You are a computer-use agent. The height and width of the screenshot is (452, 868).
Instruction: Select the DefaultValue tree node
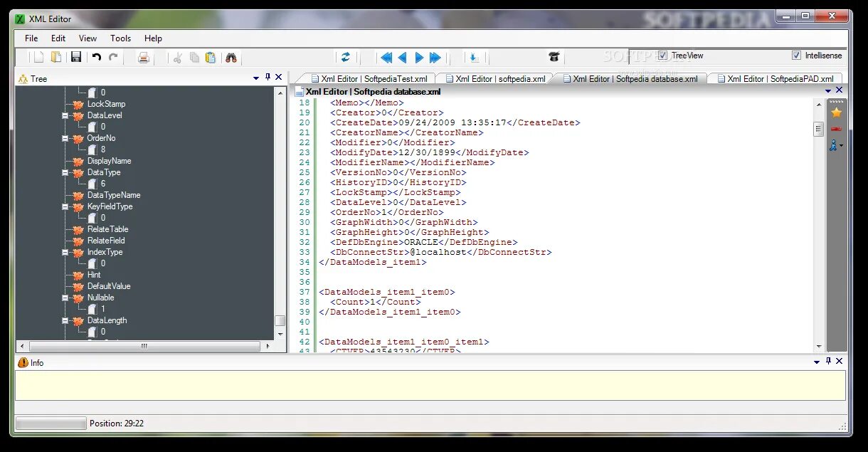point(109,286)
